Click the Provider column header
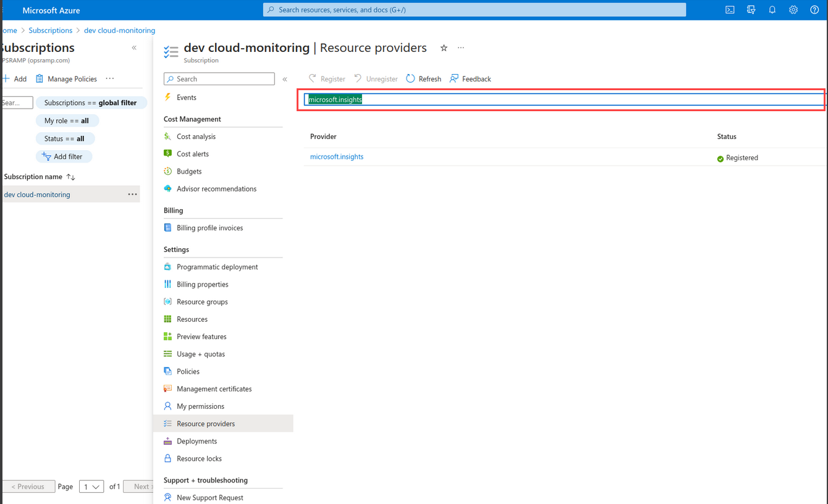 coord(323,136)
